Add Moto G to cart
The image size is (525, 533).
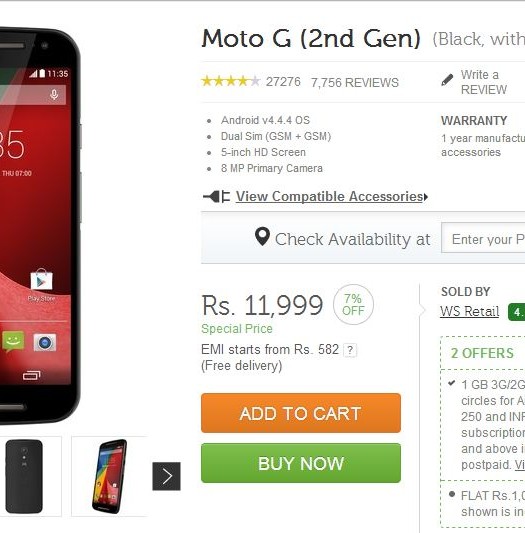(301, 413)
